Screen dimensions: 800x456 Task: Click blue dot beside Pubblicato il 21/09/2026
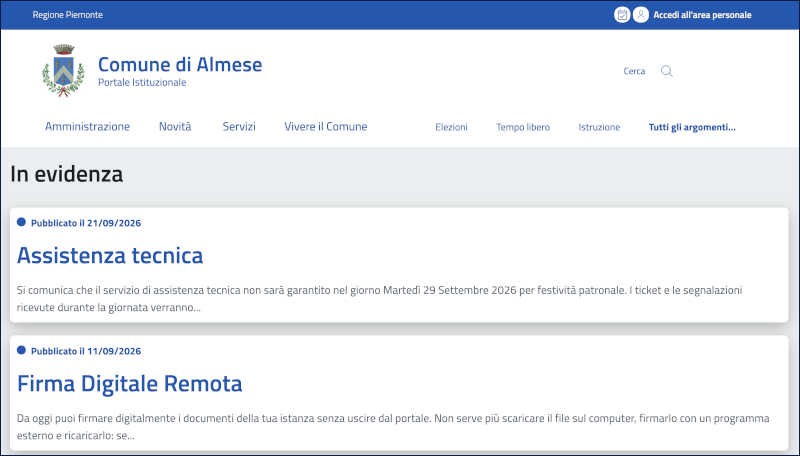[21, 222]
